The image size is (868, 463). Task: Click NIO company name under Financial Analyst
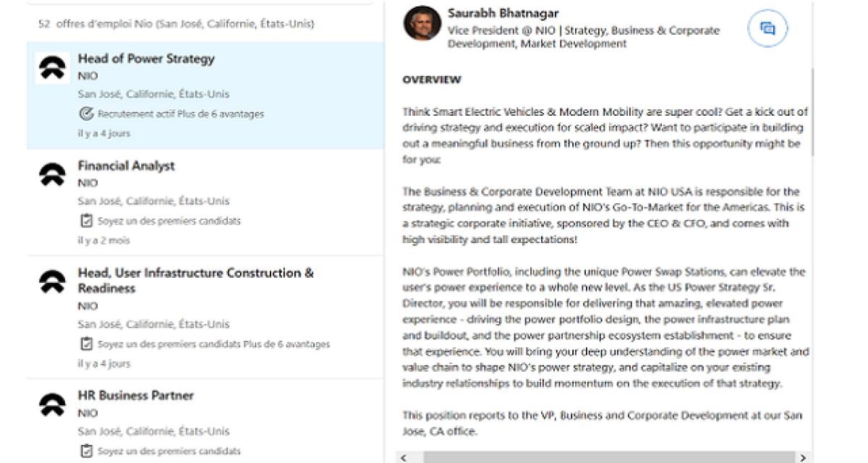88,183
